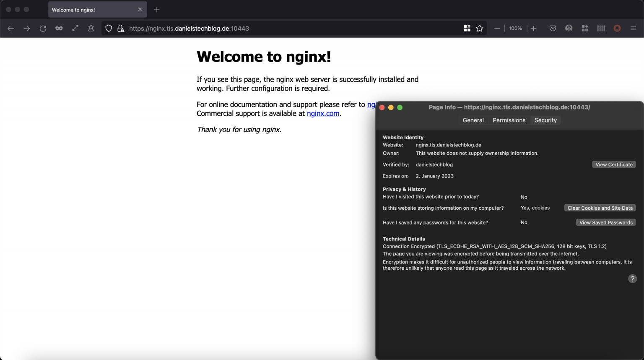The image size is (644, 360).
Task: Click the bookmark star icon
Action: 479,28
